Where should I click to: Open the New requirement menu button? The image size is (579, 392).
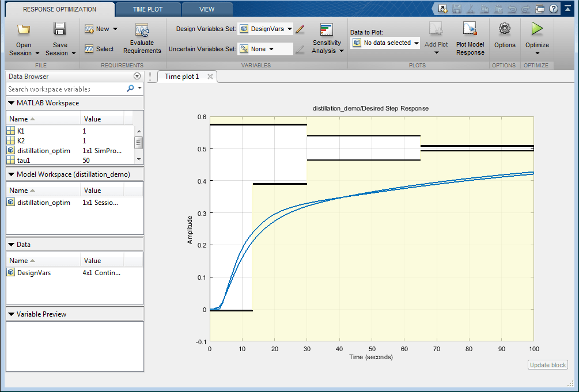101,29
